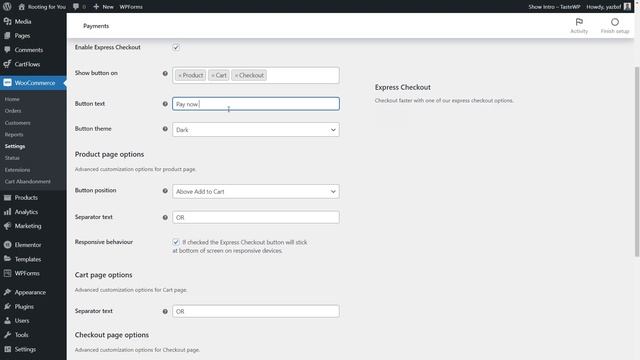
Task: Click the Button text input field
Action: point(256,104)
